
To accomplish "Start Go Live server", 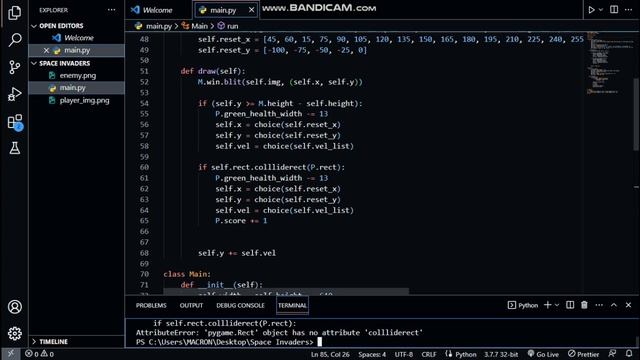I will [x=543, y=354].
